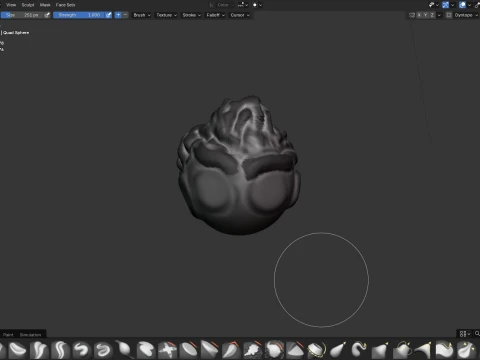Click the sculpted head model
The width and height of the screenshot is (480, 360).
pos(239,167)
